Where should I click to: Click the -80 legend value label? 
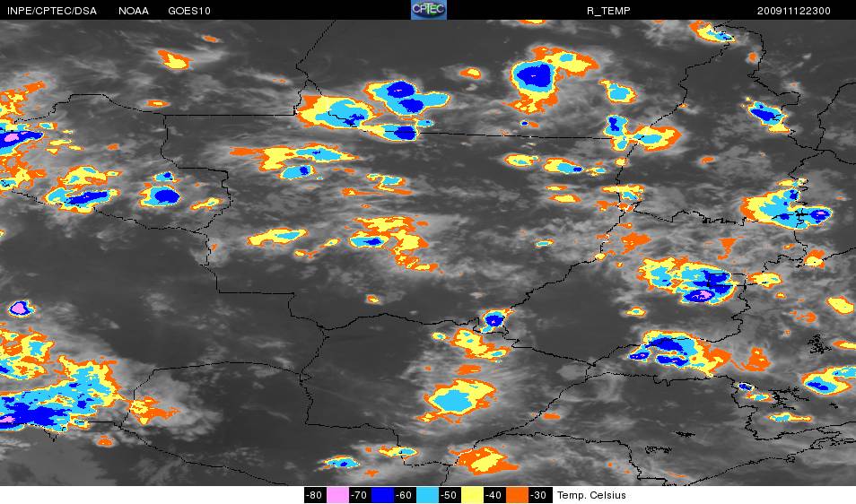(314, 495)
